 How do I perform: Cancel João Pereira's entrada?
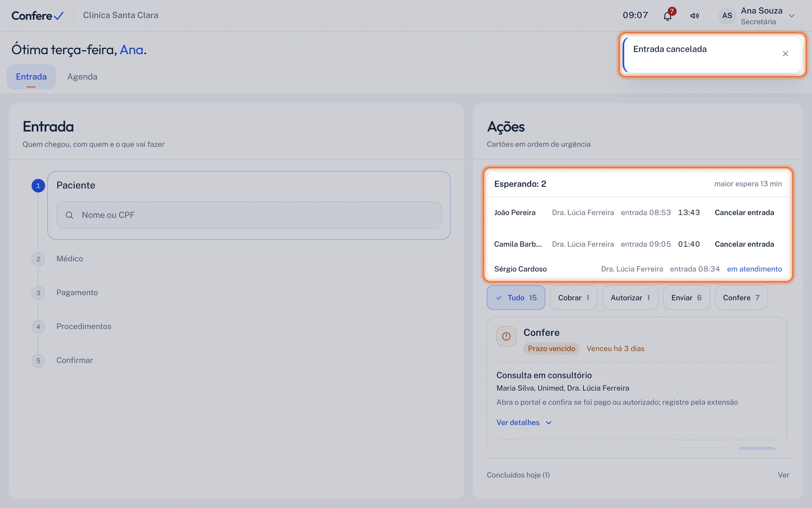click(744, 213)
